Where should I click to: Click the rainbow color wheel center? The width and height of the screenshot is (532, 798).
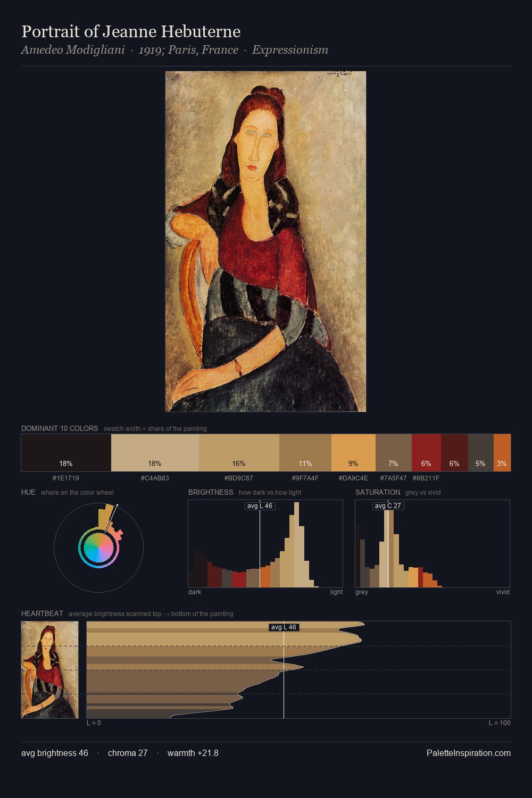(x=98, y=547)
